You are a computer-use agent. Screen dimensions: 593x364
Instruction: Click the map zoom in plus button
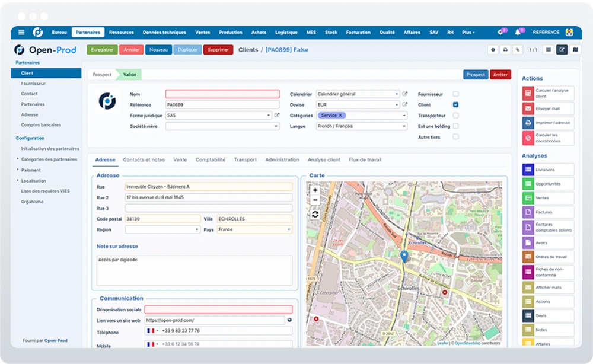pyautogui.click(x=315, y=190)
